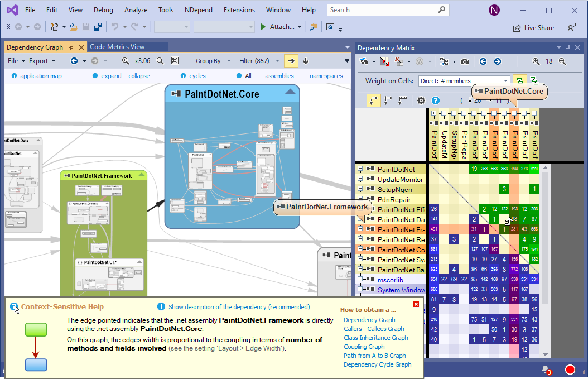Viewport: 588px width, 379px height.
Task: Open the Attach... dropdown arrow
Action: pos(299,27)
